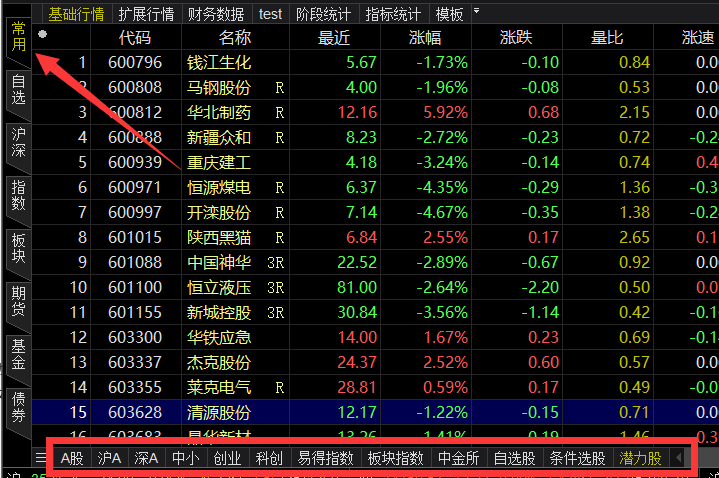Select stock 陕西黑猫

point(219,237)
